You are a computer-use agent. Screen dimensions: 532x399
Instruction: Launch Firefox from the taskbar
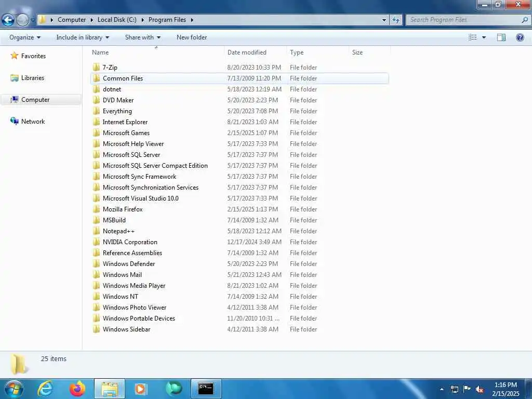[77, 389]
